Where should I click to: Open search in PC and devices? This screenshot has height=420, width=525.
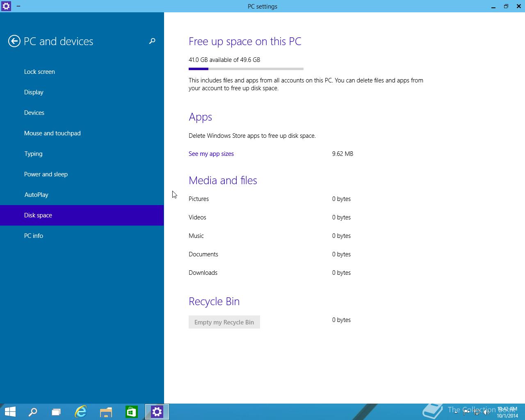point(152,41)
